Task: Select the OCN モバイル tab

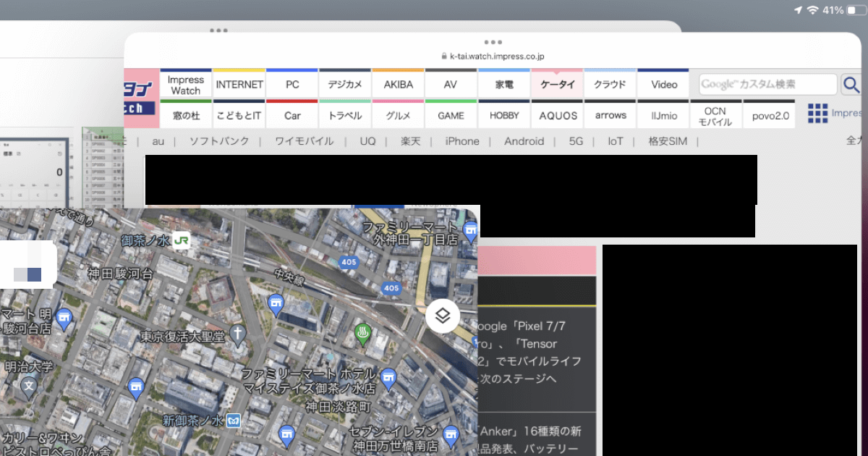Action: tap(716, 115)
